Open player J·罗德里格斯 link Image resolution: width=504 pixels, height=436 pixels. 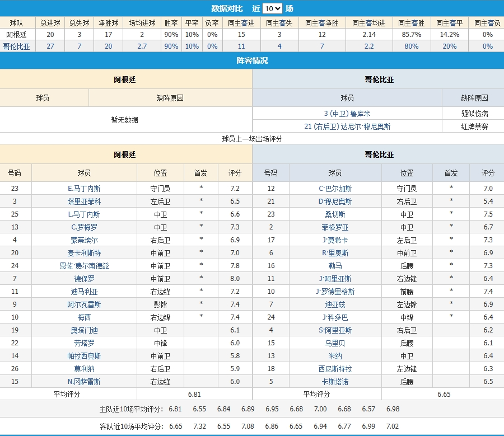335,292
